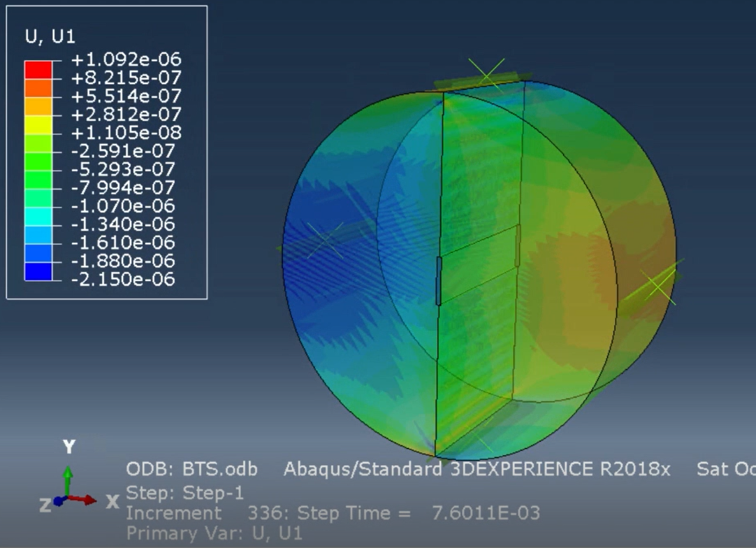Pick the yellow legend color band

(39, 125)
